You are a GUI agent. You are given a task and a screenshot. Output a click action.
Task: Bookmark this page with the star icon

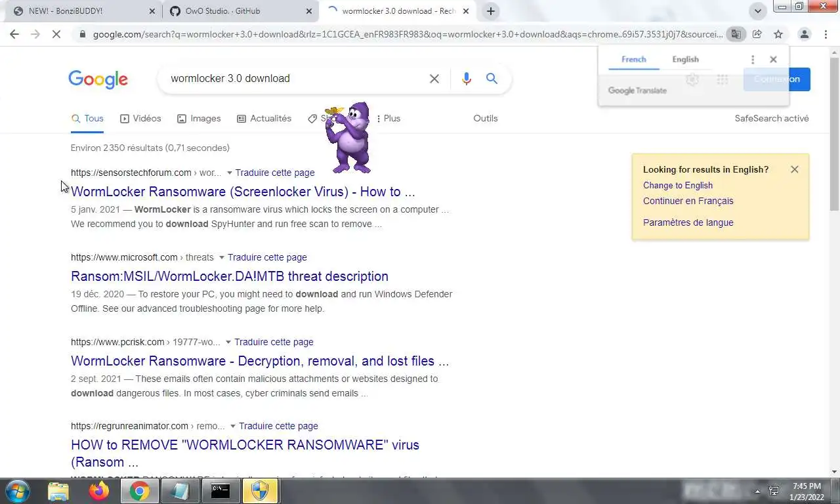click(778, 34)
